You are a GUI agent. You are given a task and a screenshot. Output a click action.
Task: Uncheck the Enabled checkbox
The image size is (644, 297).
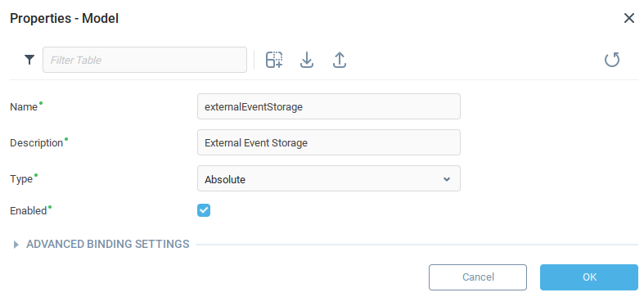(204, 211)
